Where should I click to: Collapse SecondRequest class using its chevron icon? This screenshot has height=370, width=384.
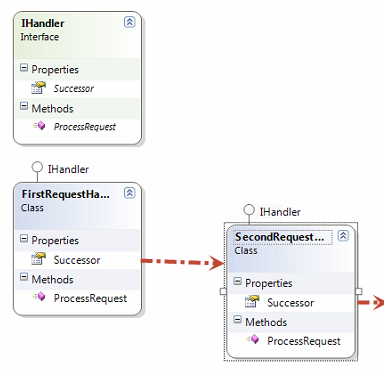point(343,236)
